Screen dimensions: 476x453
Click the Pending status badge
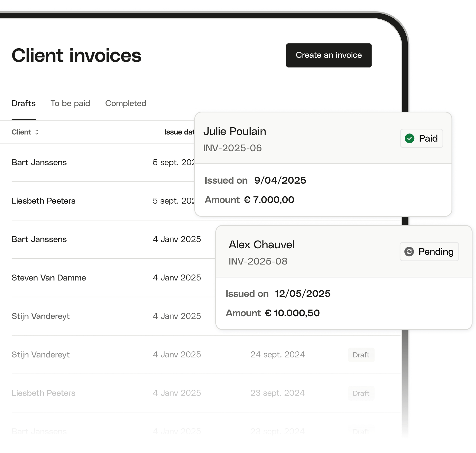429,252
